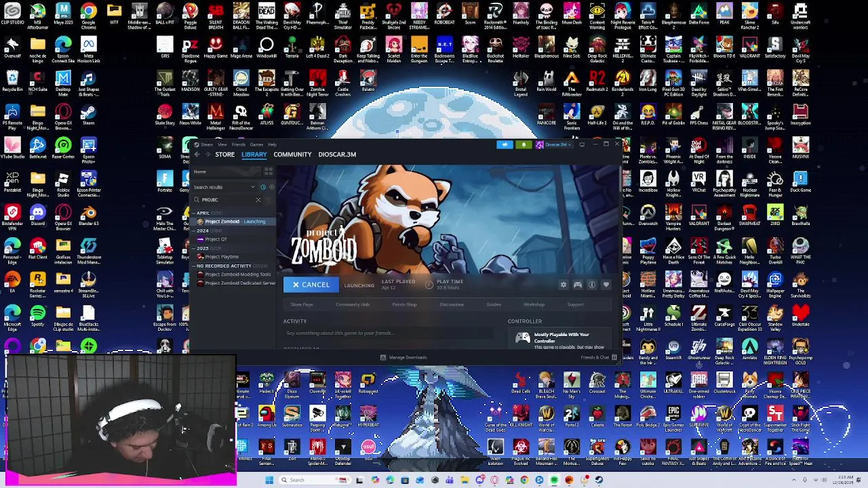Open the Store Page link

coord(302,304)
